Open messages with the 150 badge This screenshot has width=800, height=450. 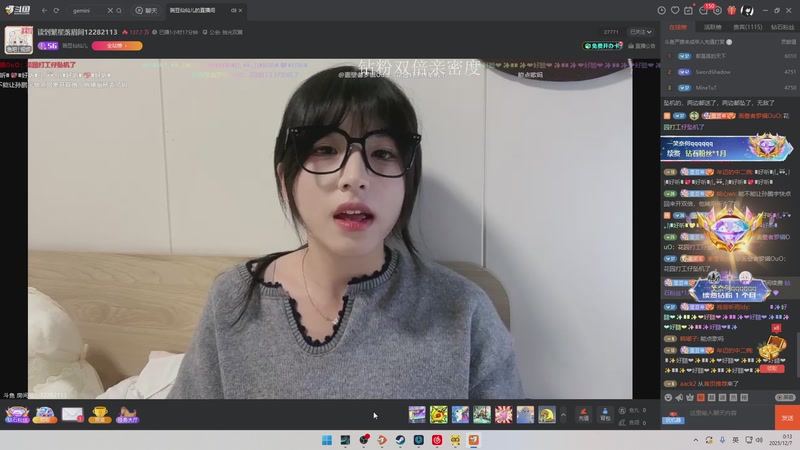click(704, 10)
